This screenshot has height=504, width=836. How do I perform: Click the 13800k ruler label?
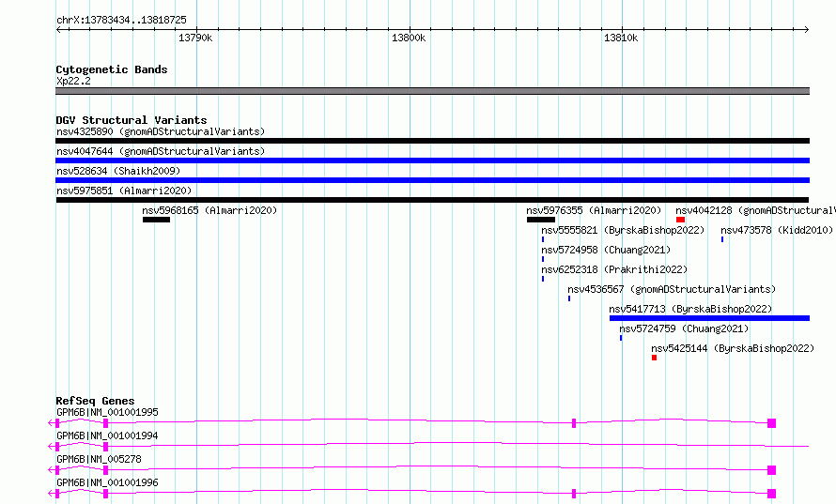[x=409, y=38]
